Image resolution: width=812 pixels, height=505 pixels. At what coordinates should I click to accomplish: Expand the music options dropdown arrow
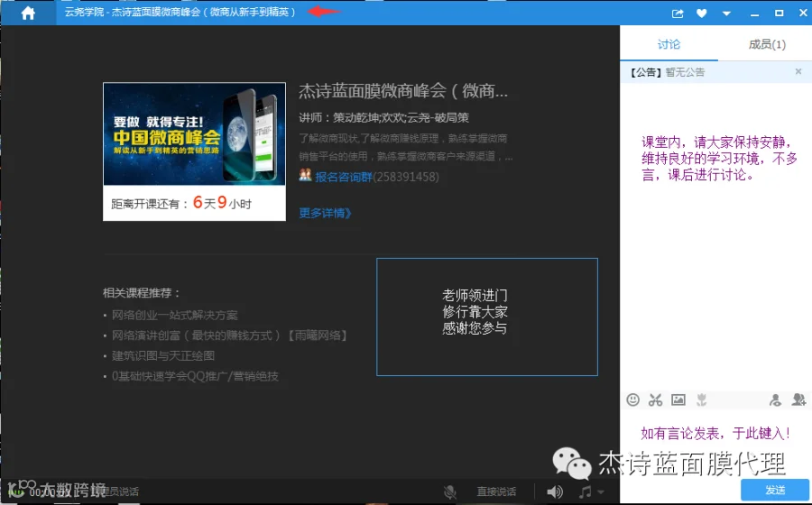pos(600,492)
